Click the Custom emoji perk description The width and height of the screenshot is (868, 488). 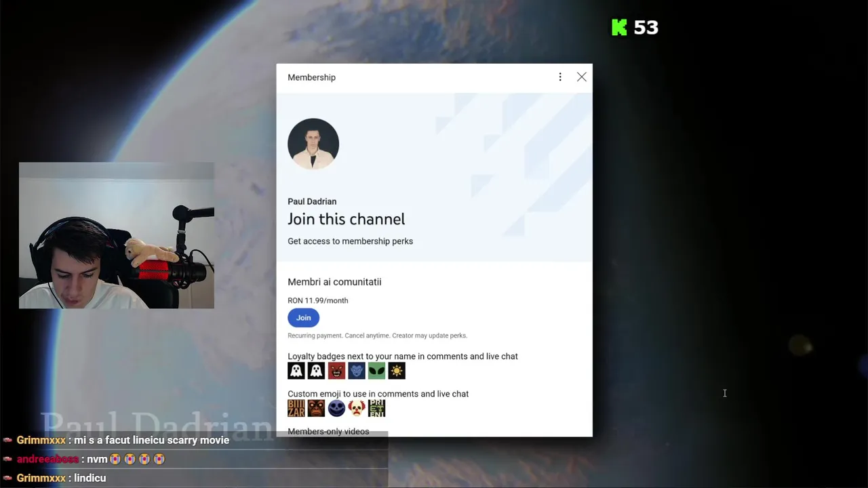tap(378, 394)
